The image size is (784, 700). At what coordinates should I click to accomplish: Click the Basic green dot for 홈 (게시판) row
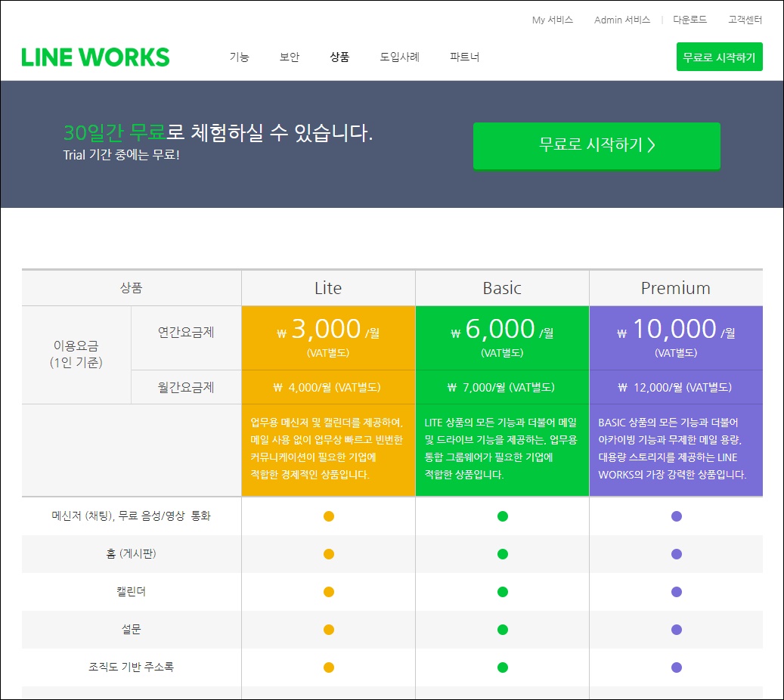pyautogui.click(x=503, y=554)
